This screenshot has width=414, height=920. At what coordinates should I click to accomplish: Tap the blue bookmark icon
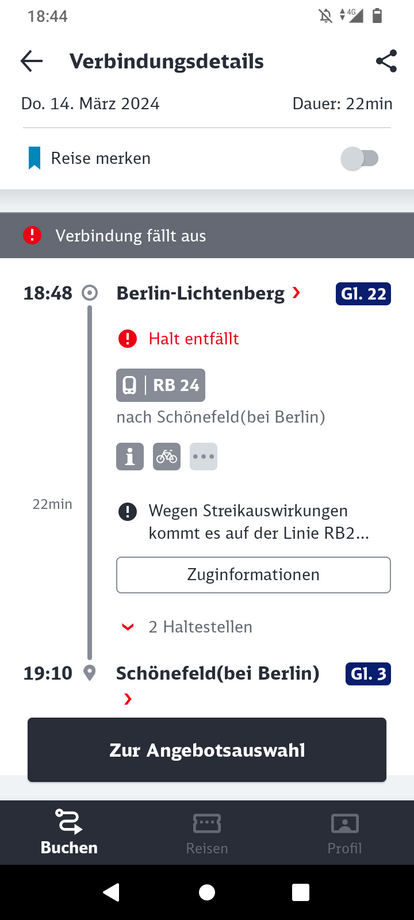(x=35, y=158)
